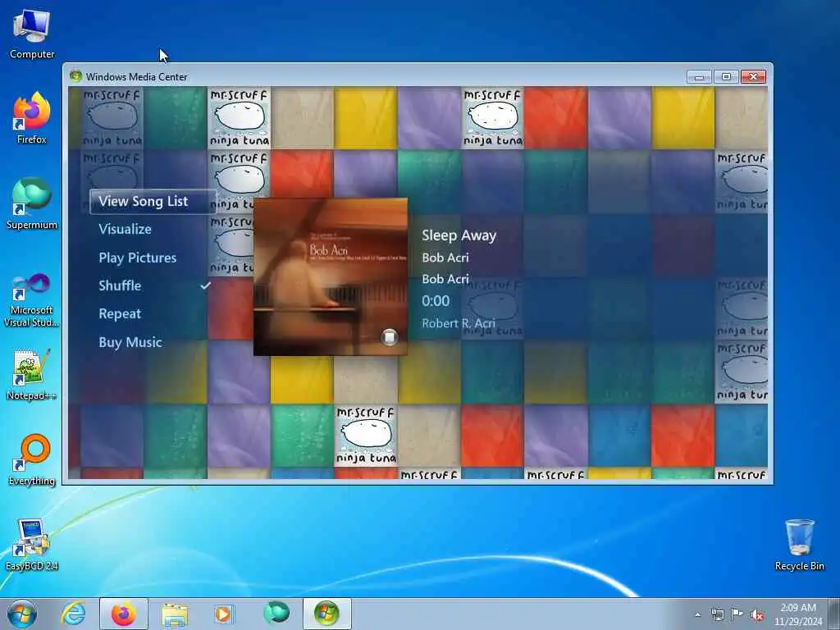
Task: Open the Computer desktop icon
Action: pos(32,34)
